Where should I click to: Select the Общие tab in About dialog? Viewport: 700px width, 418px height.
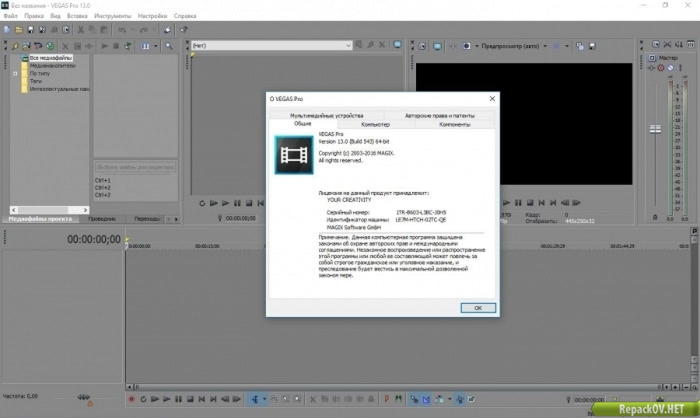coord(303,124)
